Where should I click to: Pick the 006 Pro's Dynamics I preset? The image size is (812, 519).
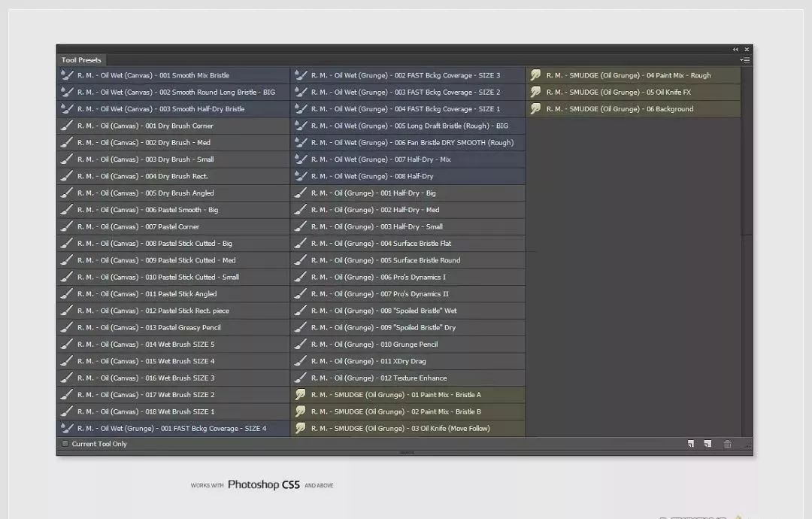coord(378,278)
